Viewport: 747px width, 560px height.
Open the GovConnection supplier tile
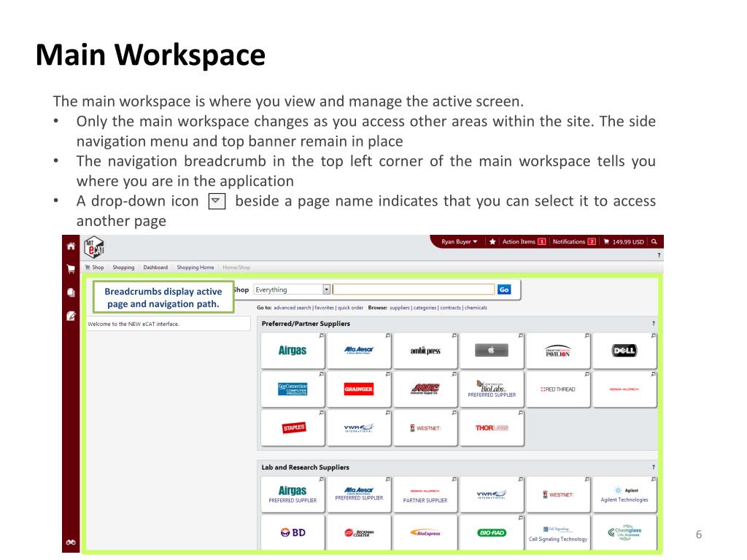click(x=293, y=389)
